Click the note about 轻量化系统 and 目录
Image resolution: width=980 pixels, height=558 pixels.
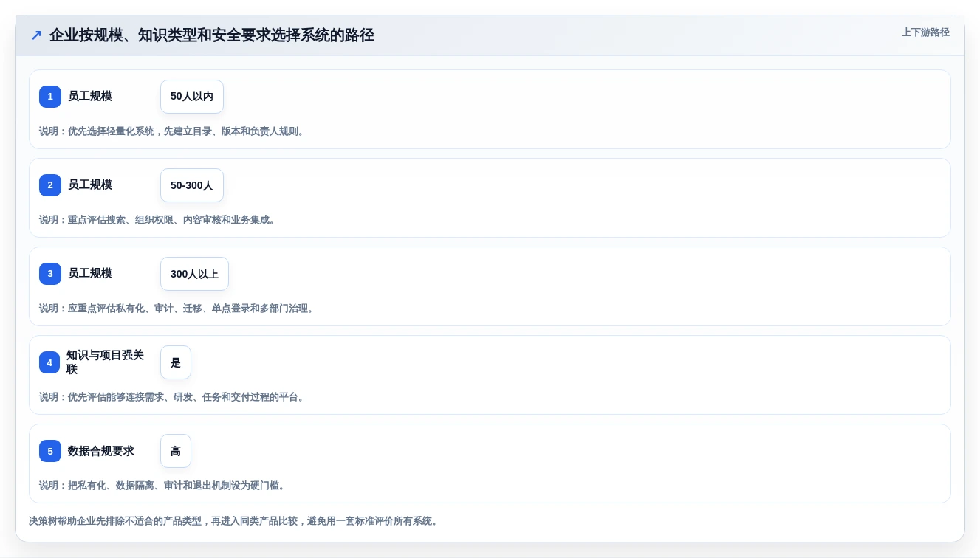[x=172, y=131]
